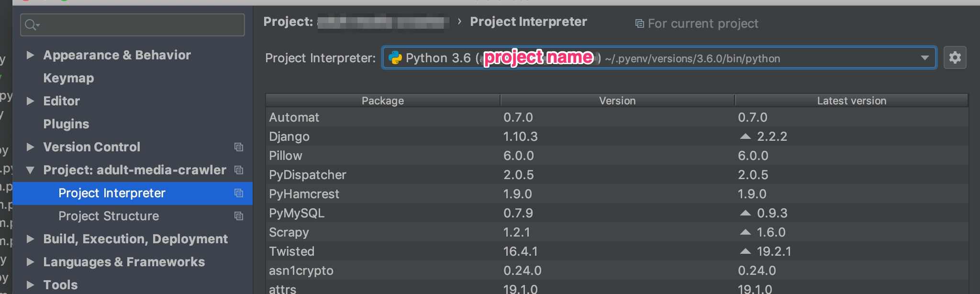Click Django installed version 1.10.3

click(521, 136)
